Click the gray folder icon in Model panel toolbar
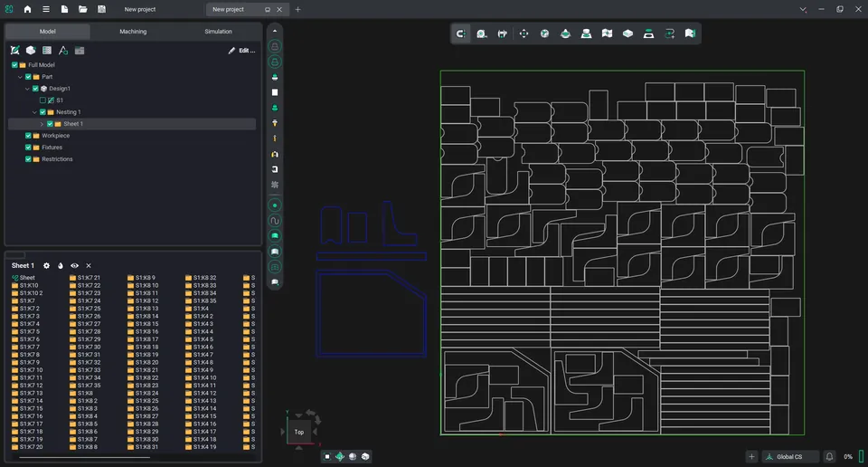The width and height of the screenshot is (868, 467). [x=80, y=51]
